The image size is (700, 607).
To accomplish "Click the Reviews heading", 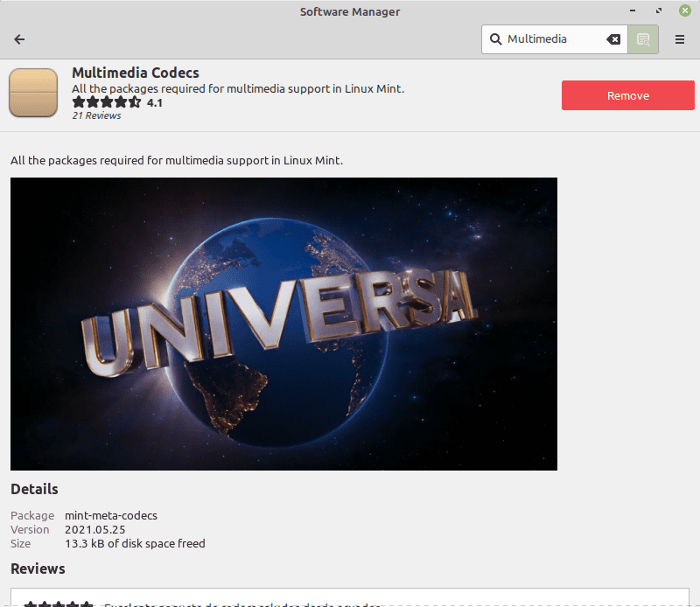I will pyautogui.click(x=38, y=569).
